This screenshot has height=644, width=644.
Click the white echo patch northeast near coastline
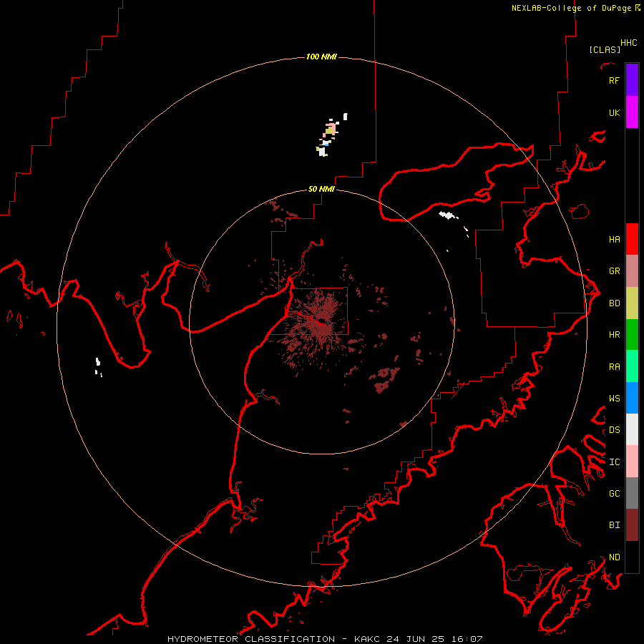click(449, 215)
